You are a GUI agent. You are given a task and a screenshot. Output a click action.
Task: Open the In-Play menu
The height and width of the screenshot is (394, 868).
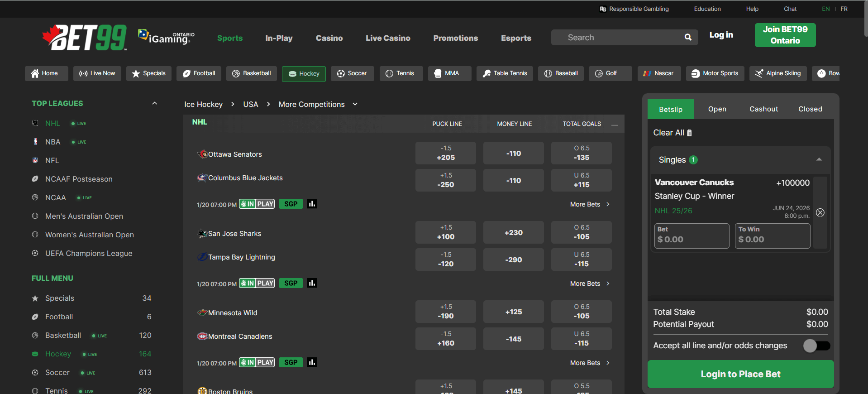(x=279, y=38)
